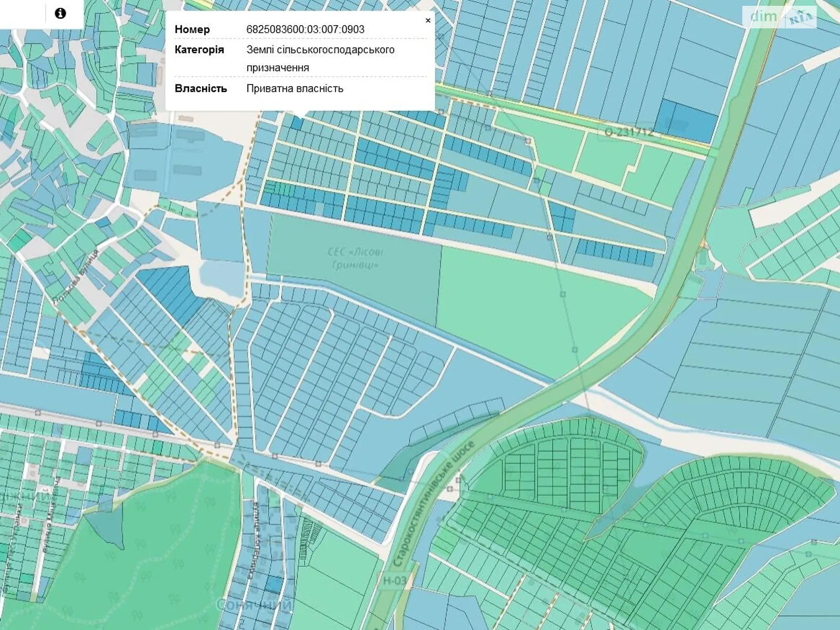Click the 'Номер' label in popup

[192, 29]
